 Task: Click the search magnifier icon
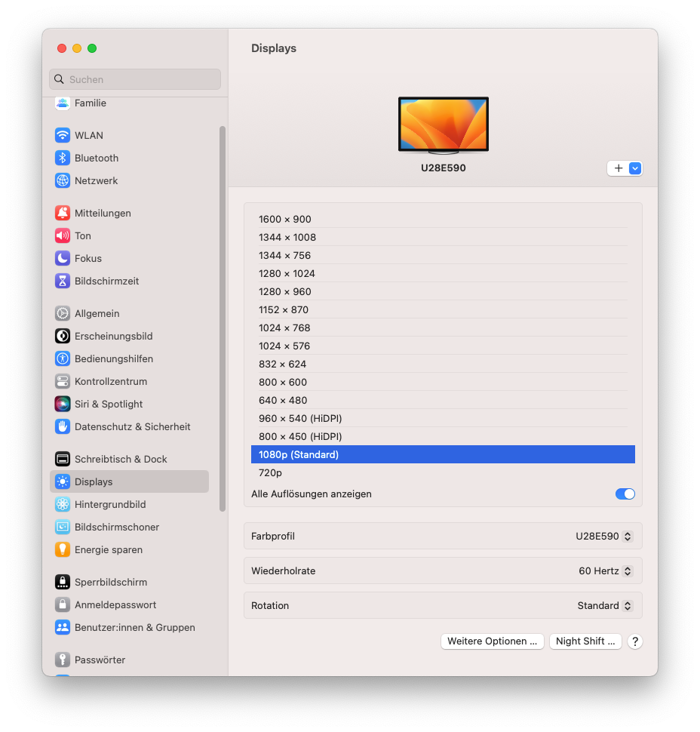60,79
